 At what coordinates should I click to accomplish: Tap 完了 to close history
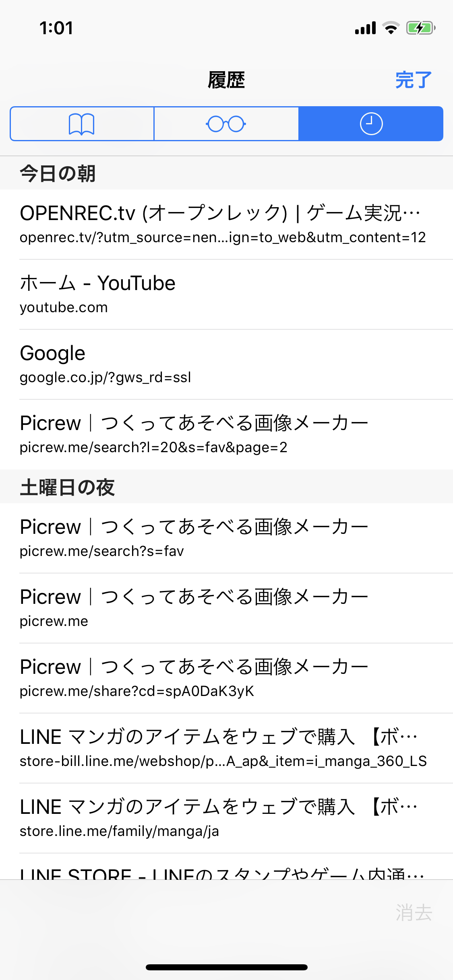tap(413, 80)
